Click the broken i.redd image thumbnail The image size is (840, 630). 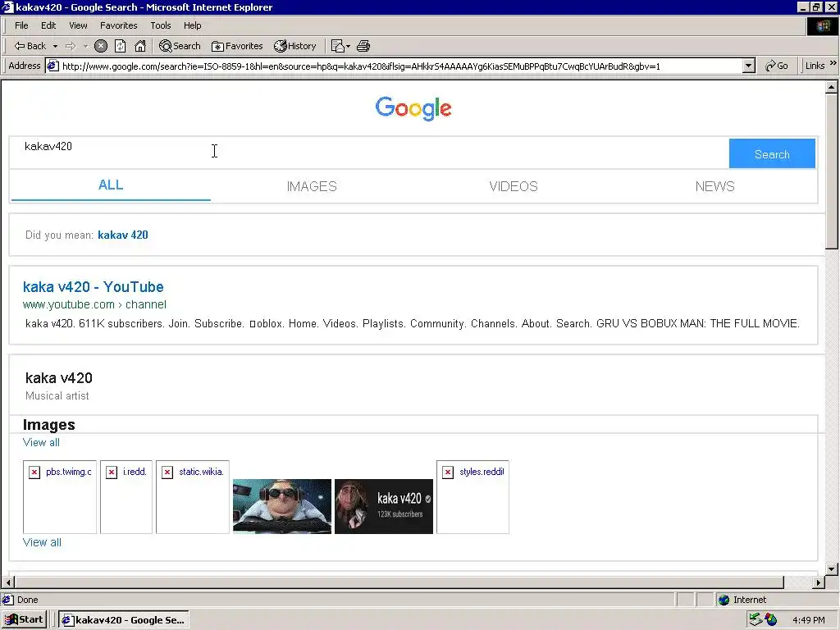126,496
